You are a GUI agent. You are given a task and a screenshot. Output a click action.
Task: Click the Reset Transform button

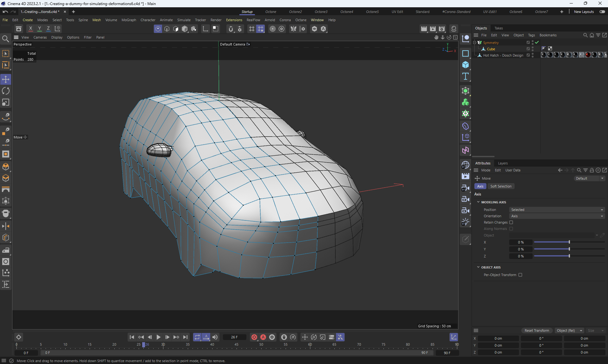pos(537,330)
